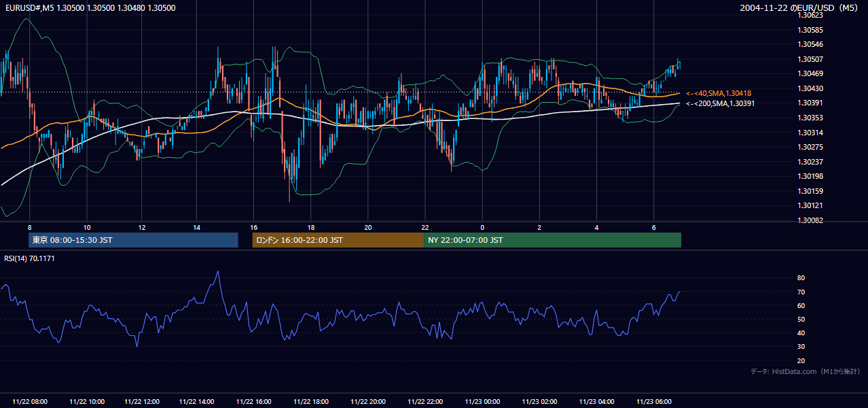
Task: Select the NY 22:00-07:00 JST session bar
Action: 552,240
